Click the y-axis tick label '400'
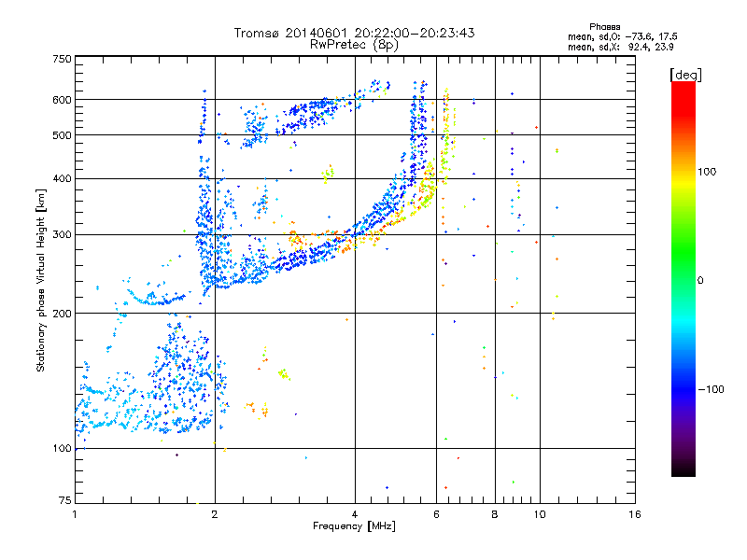The height and width of the screenshot is (560, 747). [x=62, y=178]
